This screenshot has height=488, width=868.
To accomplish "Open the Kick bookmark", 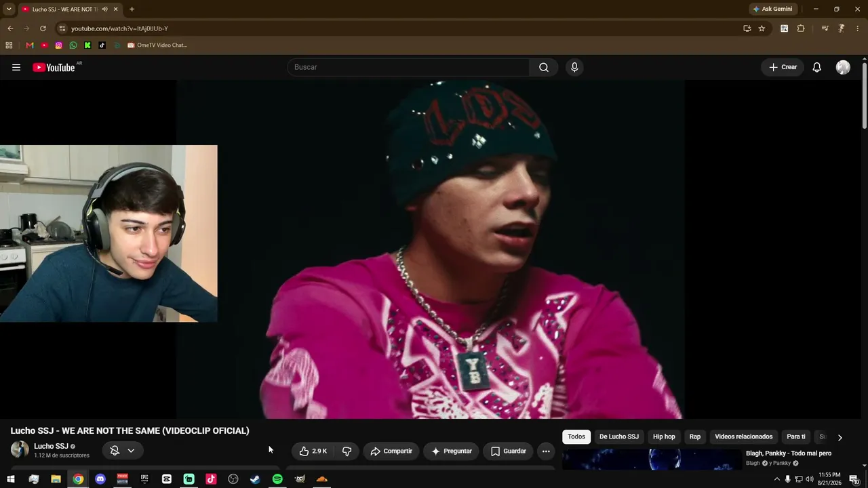I will 87,45.
